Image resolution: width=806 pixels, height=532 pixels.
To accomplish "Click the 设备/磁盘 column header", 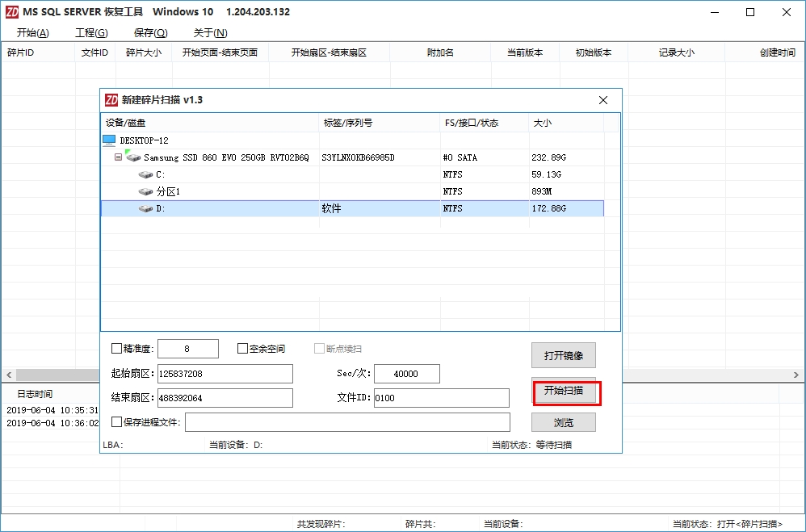I will tap(210, 123).
